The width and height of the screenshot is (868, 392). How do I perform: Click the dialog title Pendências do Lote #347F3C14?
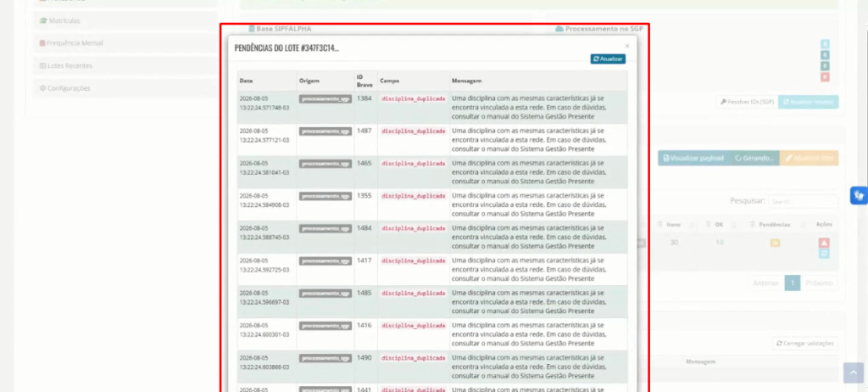pyautogui.click(x=287, y=48)
